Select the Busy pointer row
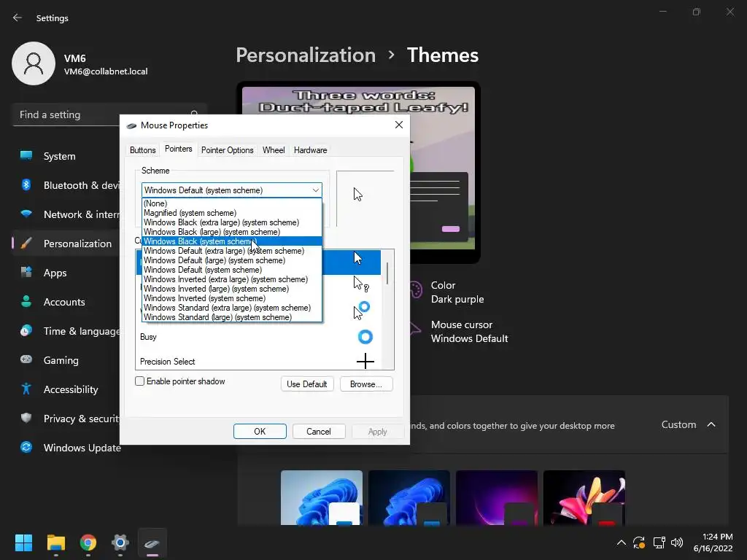Viewport: 747px width, 560px height. (259, 337)
